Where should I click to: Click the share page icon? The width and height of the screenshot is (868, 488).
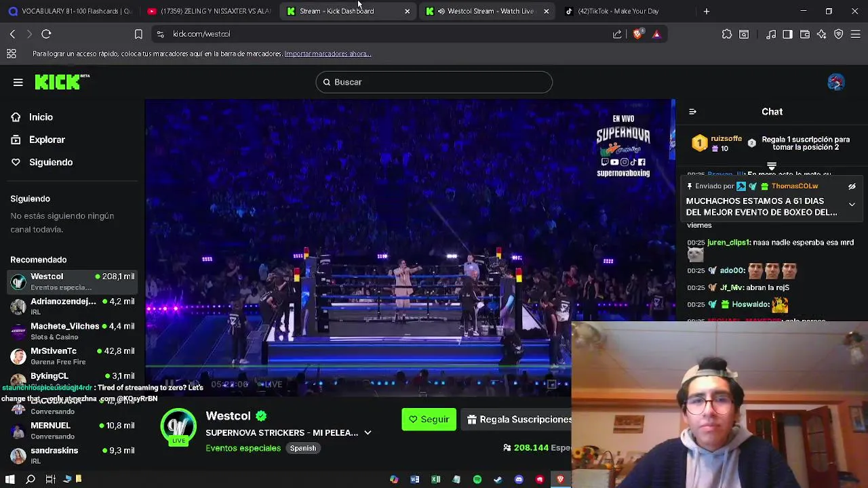(x=617, y=34)
